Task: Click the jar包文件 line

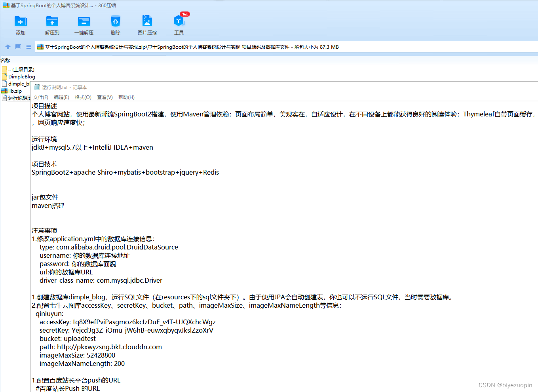Action: (45, 198)
